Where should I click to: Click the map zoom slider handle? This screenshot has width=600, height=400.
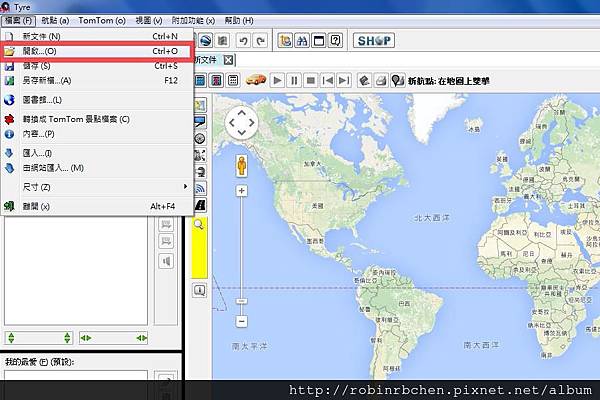241,302
